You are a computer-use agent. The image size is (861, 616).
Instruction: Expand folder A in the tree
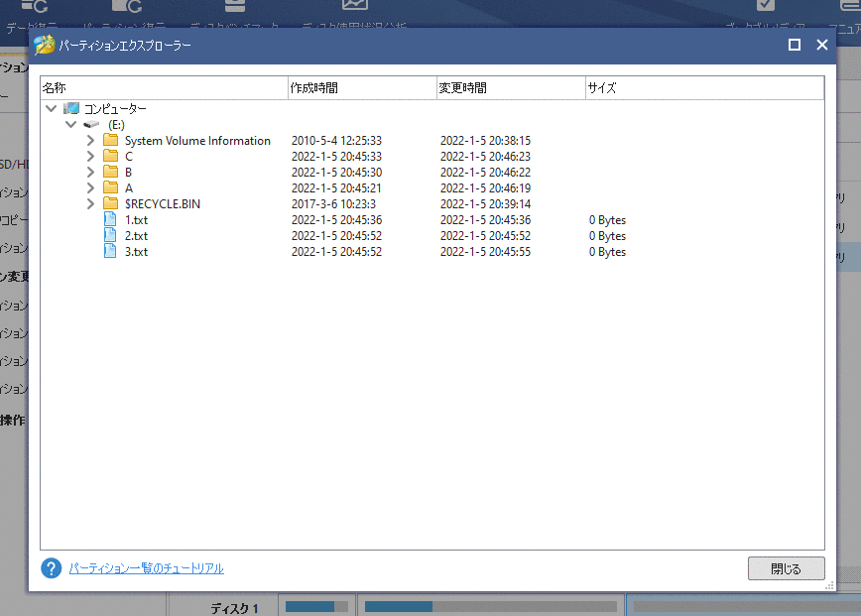coord(90,188)
